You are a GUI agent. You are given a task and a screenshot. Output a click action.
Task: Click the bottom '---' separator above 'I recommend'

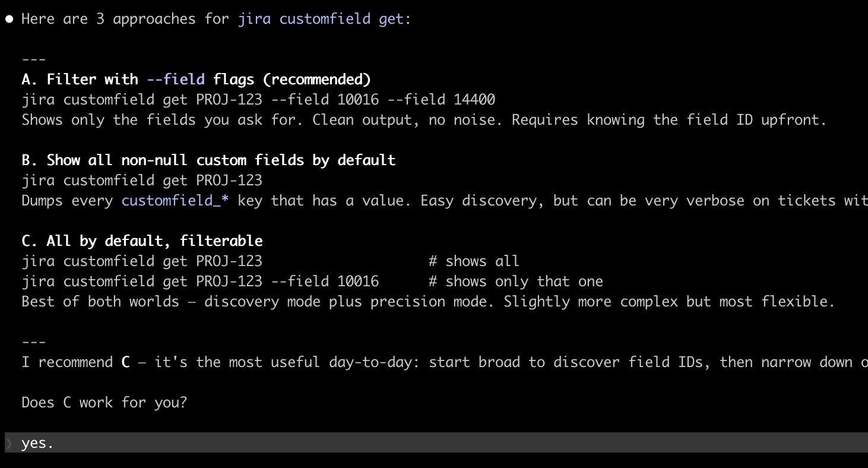click(x=34, y=342)
